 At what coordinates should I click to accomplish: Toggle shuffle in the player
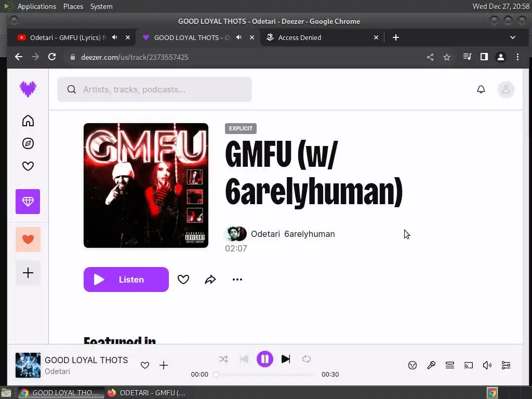[223, 359]
